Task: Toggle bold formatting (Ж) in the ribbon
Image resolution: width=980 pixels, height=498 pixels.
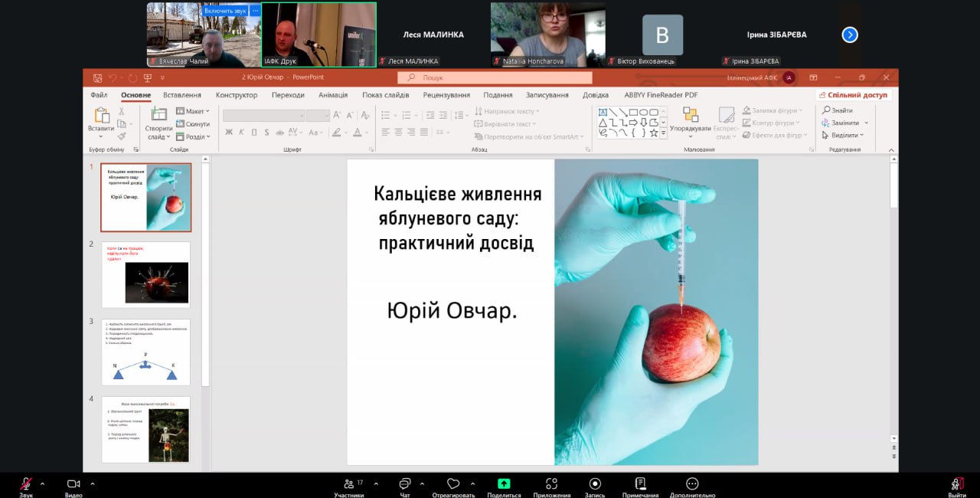Action: coord(229,132)
